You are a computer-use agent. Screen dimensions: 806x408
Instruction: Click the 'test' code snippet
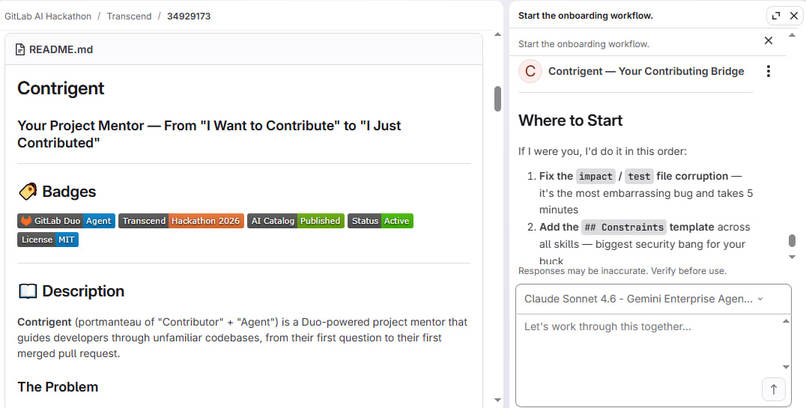[x=639, y=176]
